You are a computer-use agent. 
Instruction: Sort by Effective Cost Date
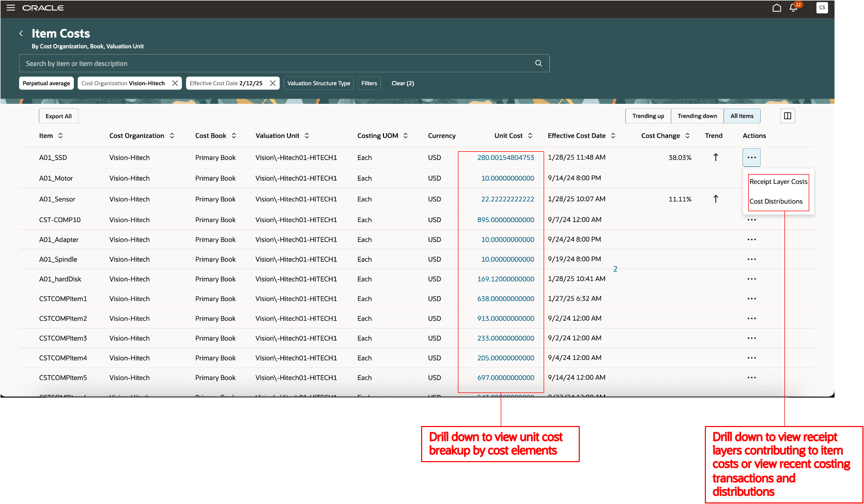[614, 135]
